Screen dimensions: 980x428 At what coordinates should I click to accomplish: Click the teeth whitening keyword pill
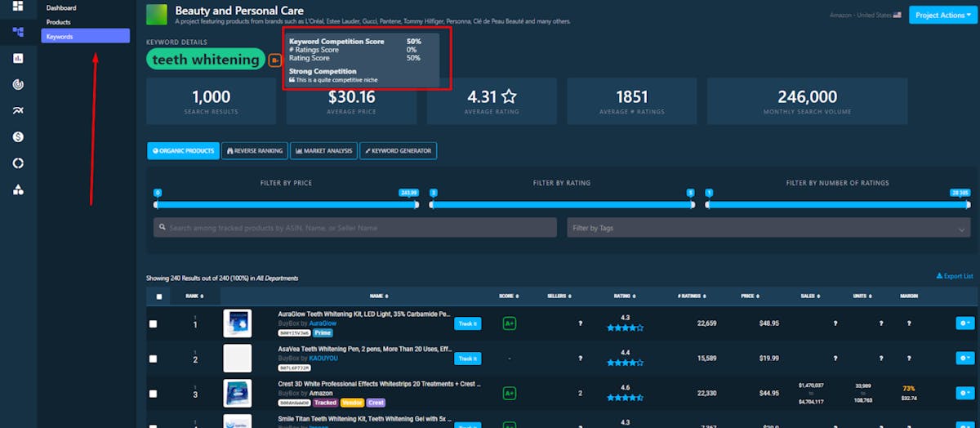tap(206, 60)
